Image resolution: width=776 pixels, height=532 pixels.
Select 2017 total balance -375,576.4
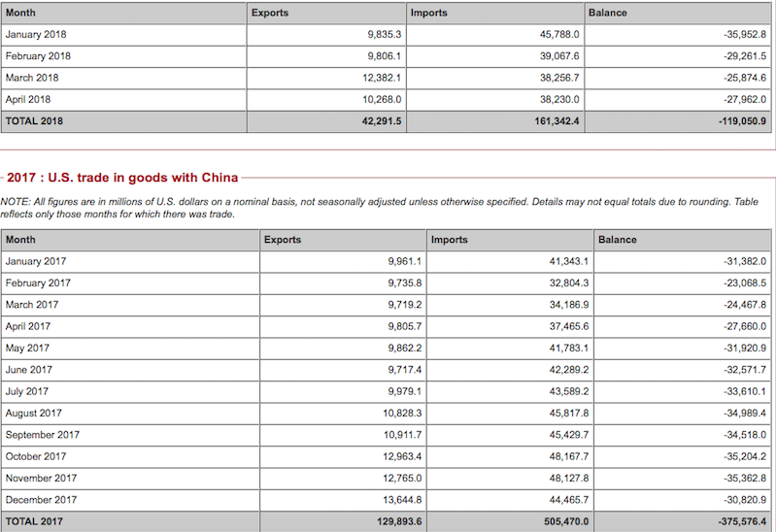coord(742,521)
